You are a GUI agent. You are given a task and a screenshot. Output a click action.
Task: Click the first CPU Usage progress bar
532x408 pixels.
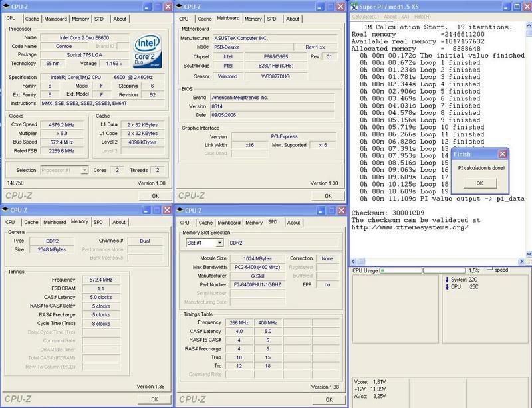[x=401, y=270]
